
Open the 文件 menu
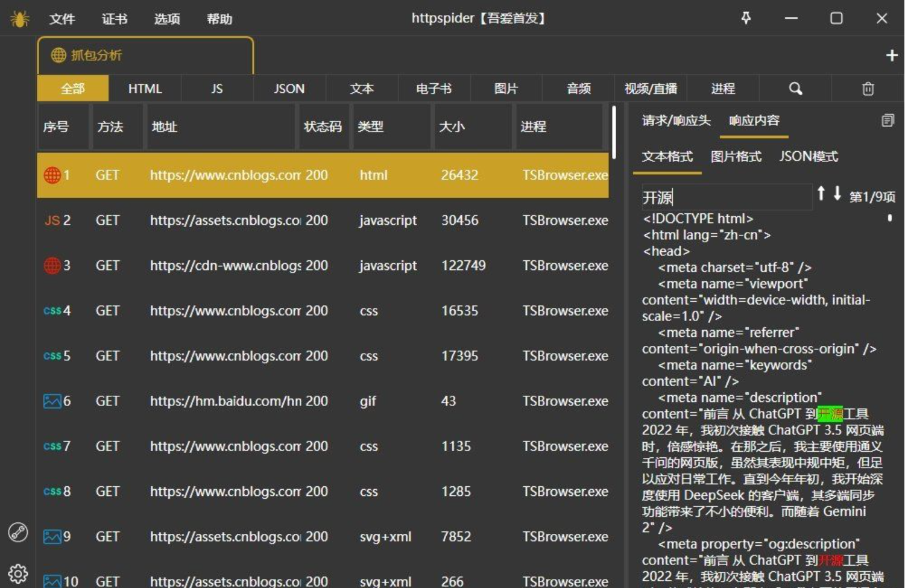(x=62, y=19)
